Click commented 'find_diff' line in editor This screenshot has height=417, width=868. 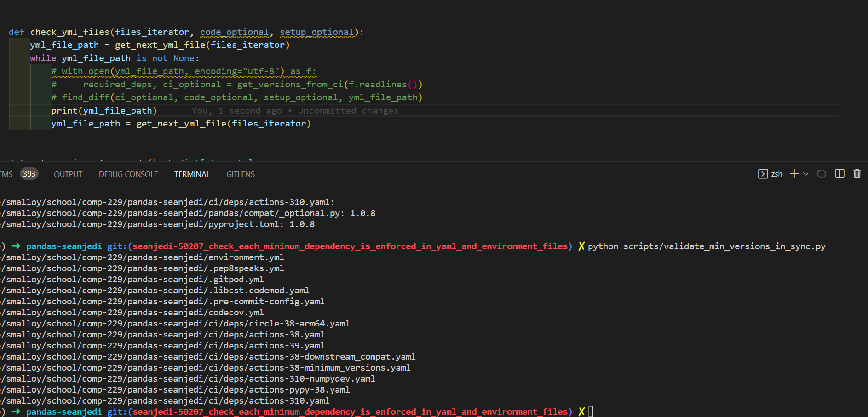coord(237,97)
